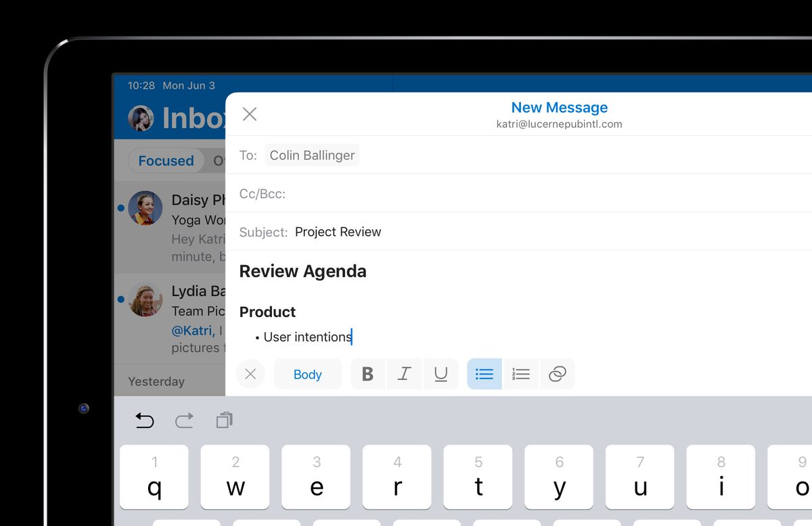Open the Body text style selector
The height and width of the screenshot is (526, 812).
tap(308, 374)
